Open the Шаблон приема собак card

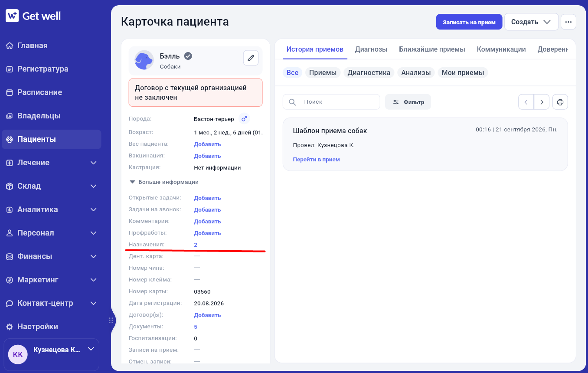tap(425, 144)
